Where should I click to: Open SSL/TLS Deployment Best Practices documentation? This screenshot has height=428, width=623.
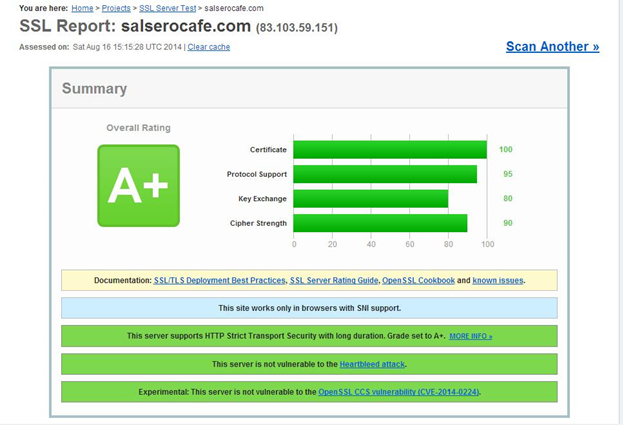coord(220,280)
